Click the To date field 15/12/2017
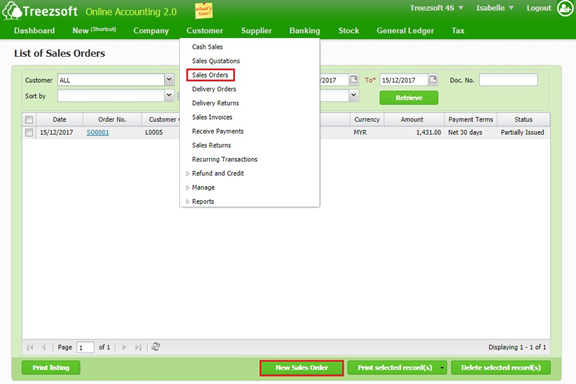 point(403,80)
